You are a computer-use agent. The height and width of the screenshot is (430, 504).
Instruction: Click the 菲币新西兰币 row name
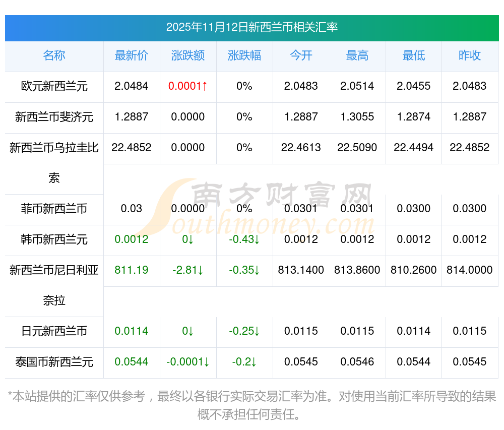(54, 209)
